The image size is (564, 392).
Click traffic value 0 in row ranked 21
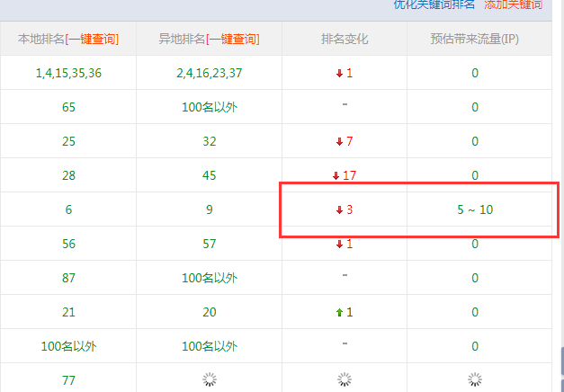[x=475, y=312]
